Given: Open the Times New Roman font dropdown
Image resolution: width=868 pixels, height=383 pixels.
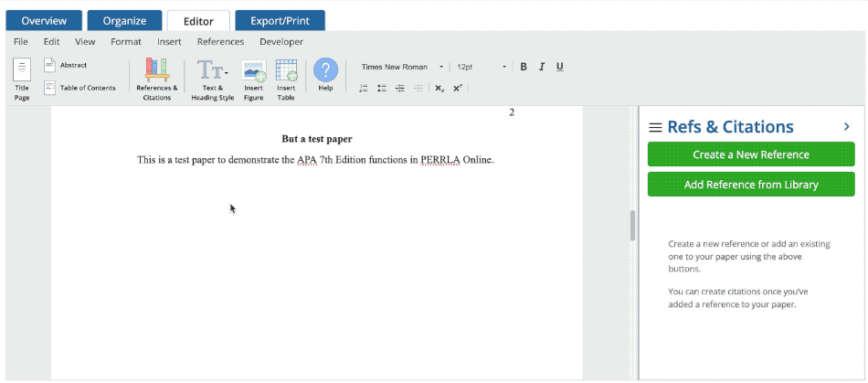Looking at the screenshot, I should click(402, 67).
